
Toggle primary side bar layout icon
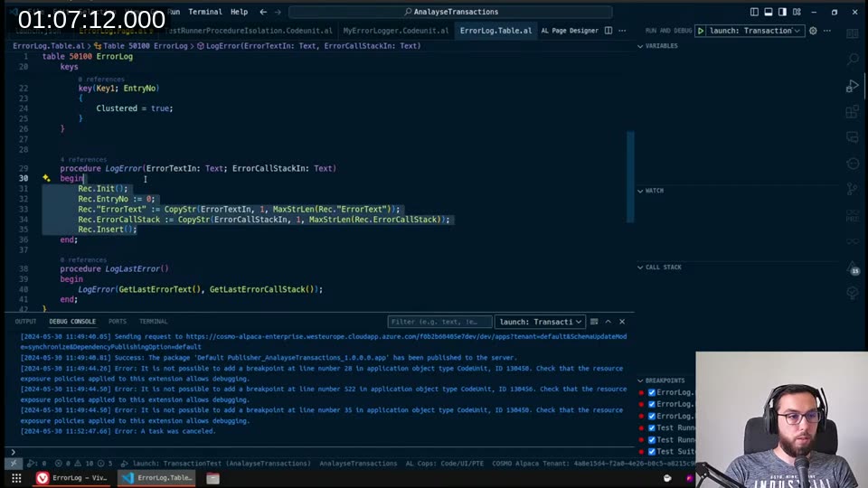(754, 12)
